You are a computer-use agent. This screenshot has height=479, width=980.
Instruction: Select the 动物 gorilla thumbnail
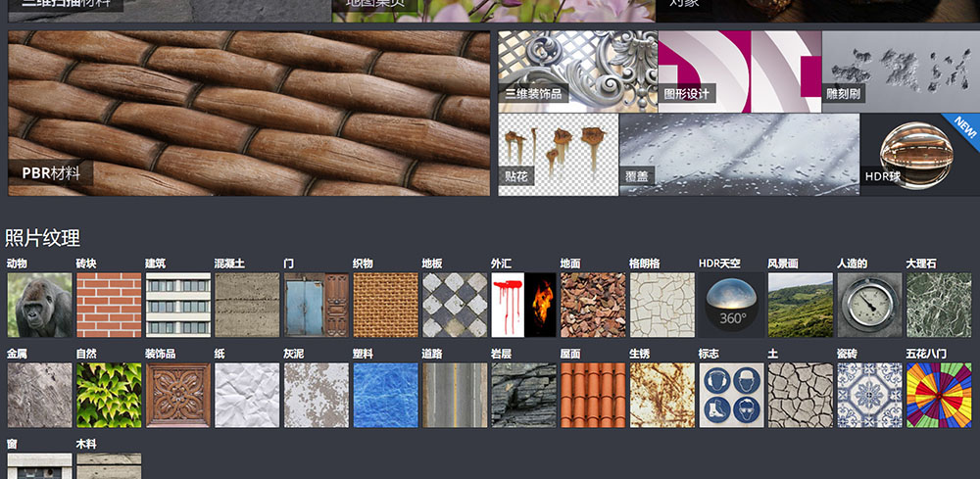click(x=39, y=305)
